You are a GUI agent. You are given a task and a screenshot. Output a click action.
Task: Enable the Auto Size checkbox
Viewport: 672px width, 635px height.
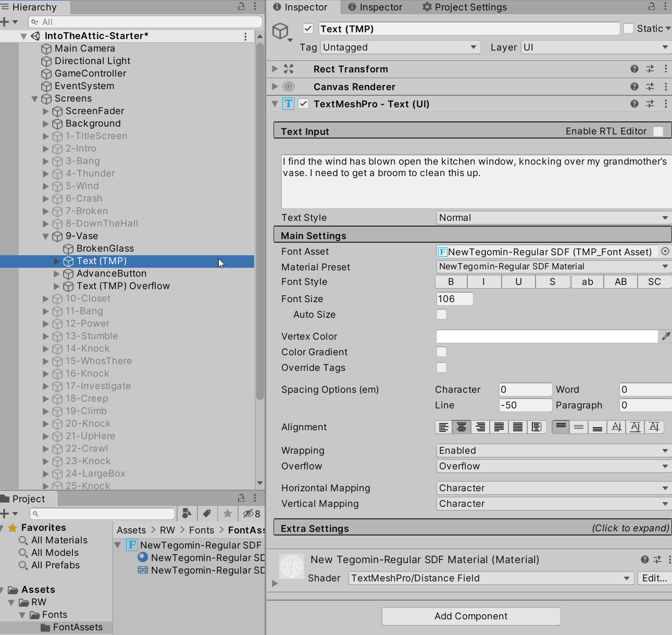tap(441, 314)
